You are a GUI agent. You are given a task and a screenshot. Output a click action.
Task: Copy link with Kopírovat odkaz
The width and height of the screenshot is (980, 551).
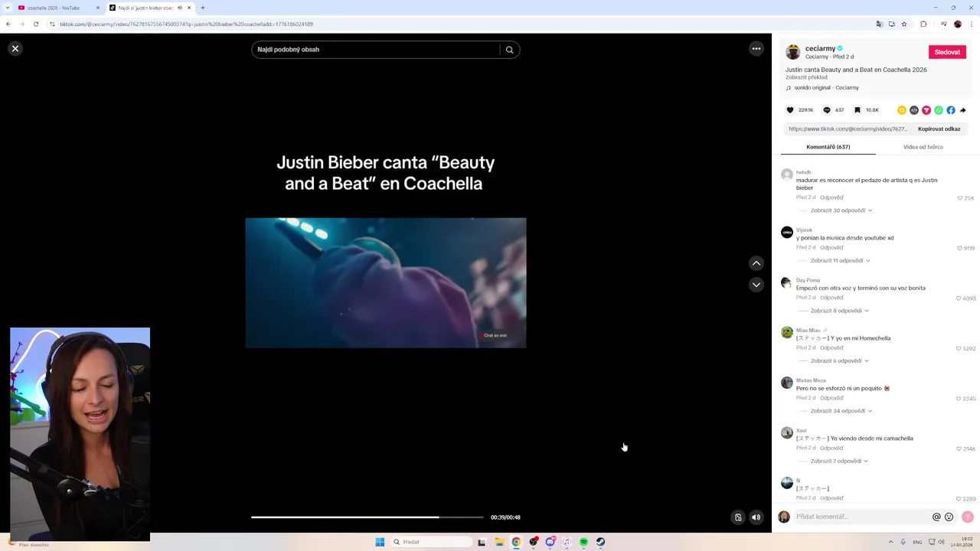coord(939,129)
